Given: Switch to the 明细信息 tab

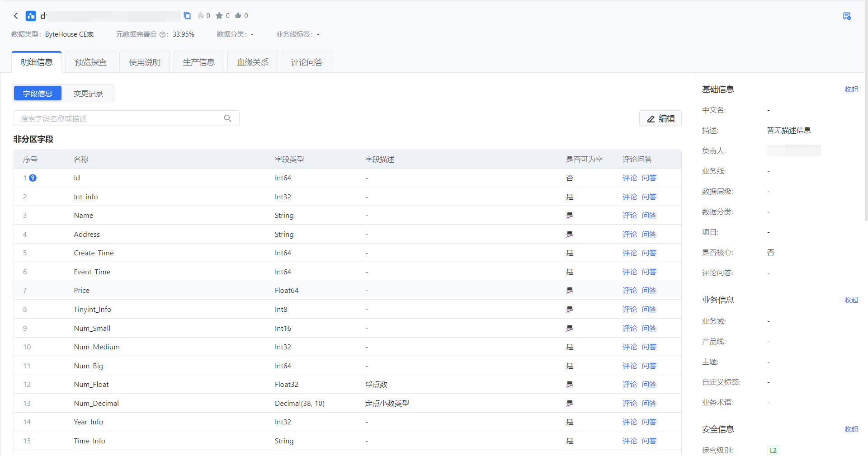Looking at the screenshot, I should [37, 62].
